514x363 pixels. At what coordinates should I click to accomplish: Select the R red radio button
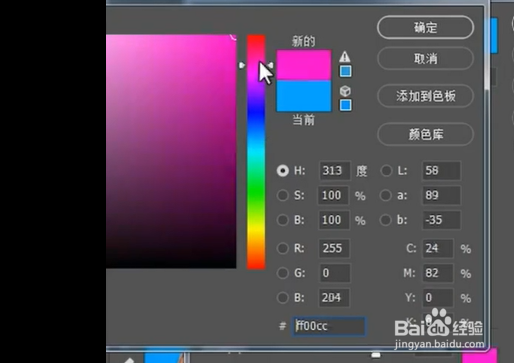coord(283,248)
